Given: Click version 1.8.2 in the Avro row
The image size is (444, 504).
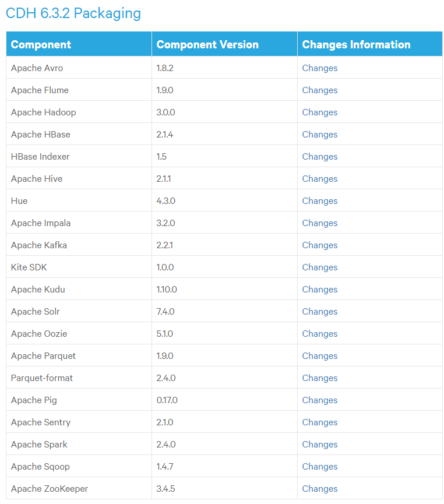Looking at the screenshot, I should pos(165,68).
